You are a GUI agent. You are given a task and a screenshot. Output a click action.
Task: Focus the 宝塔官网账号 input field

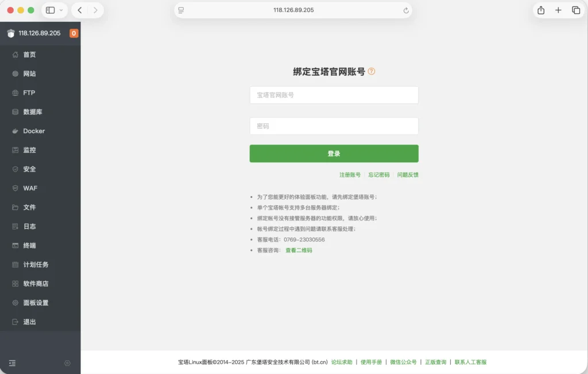[334, 95]
